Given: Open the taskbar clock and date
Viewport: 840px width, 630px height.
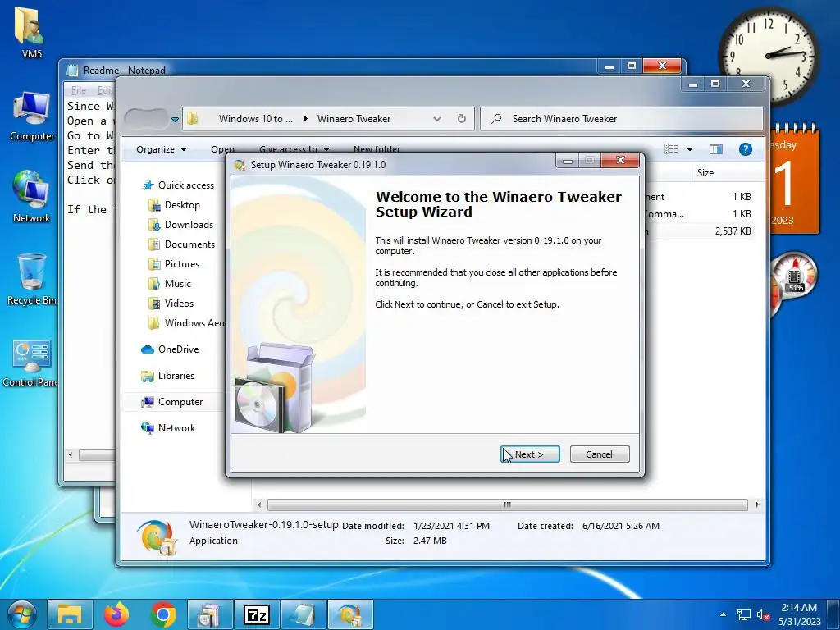Looking at the screenshot, I should coord(799,614).
